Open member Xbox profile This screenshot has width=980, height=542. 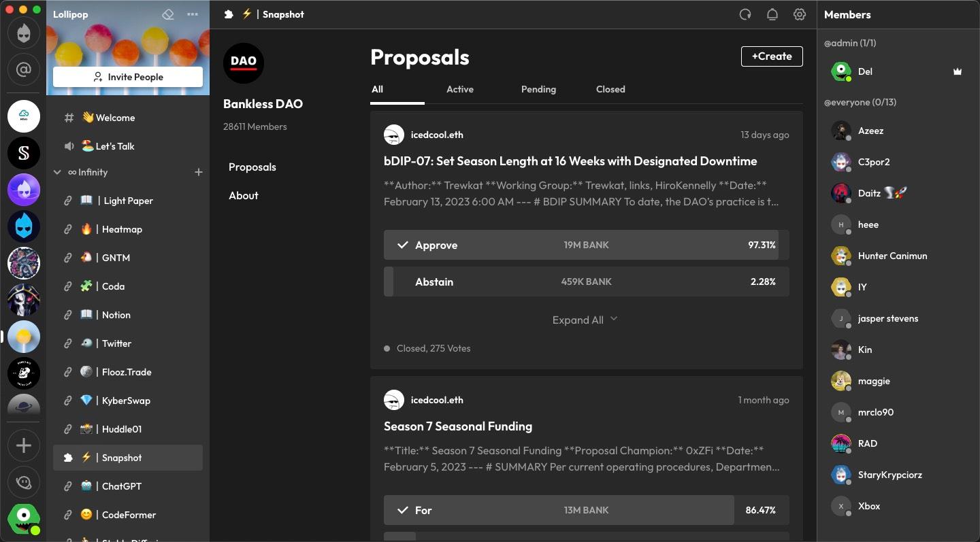(x=898, y=506)
